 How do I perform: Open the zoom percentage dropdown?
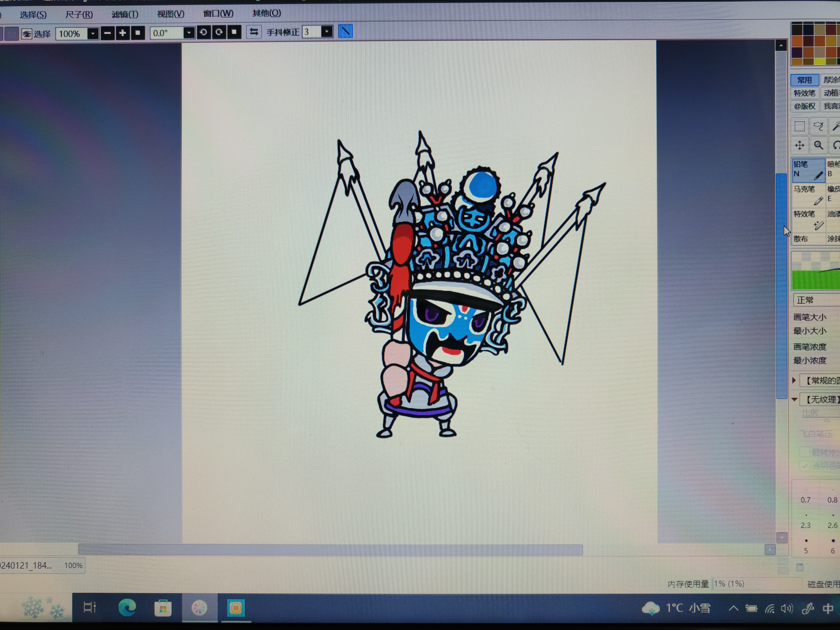point(93,33)
